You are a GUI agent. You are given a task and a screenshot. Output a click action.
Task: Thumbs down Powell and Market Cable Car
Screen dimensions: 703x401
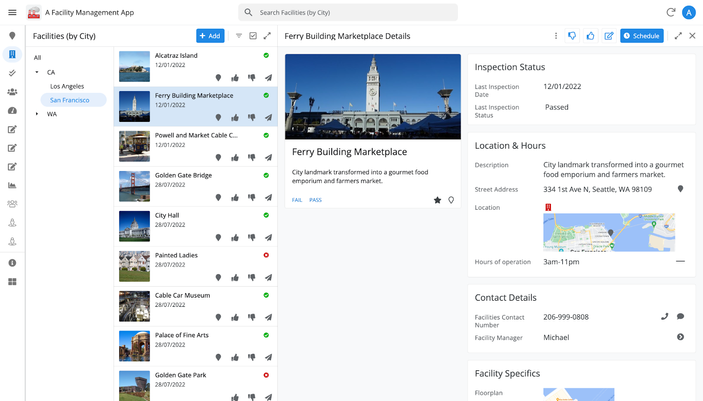(252, 157)
